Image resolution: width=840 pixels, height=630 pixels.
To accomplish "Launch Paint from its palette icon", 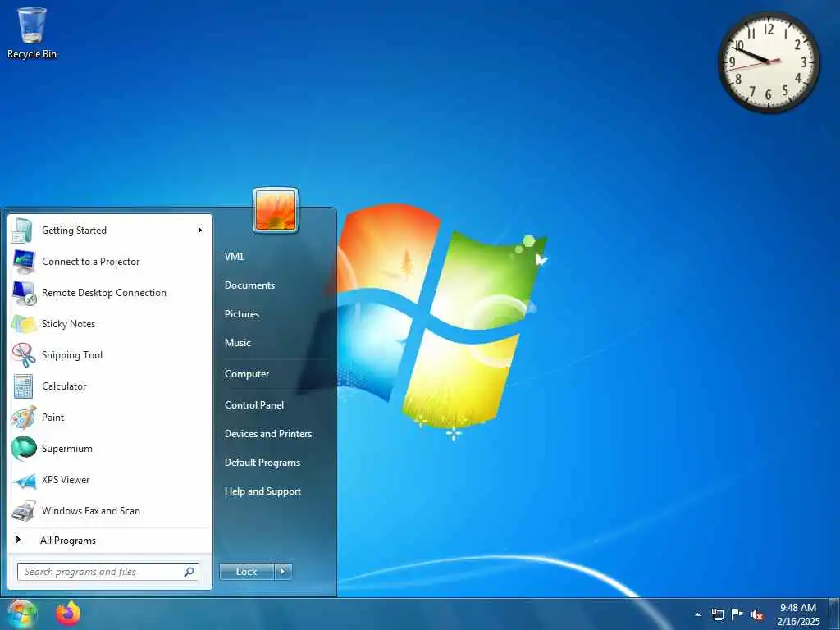I will pos(23,418).
